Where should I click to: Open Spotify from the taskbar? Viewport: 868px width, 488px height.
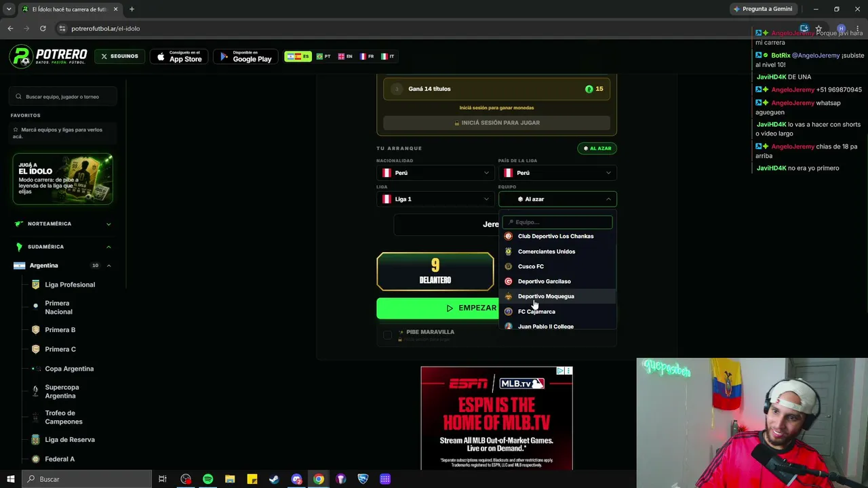208,479
